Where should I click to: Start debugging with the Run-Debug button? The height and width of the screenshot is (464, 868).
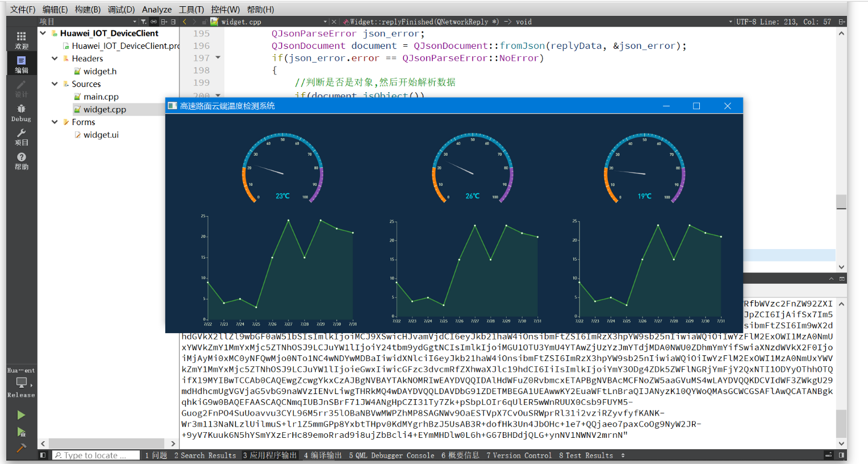coord(21,432)
